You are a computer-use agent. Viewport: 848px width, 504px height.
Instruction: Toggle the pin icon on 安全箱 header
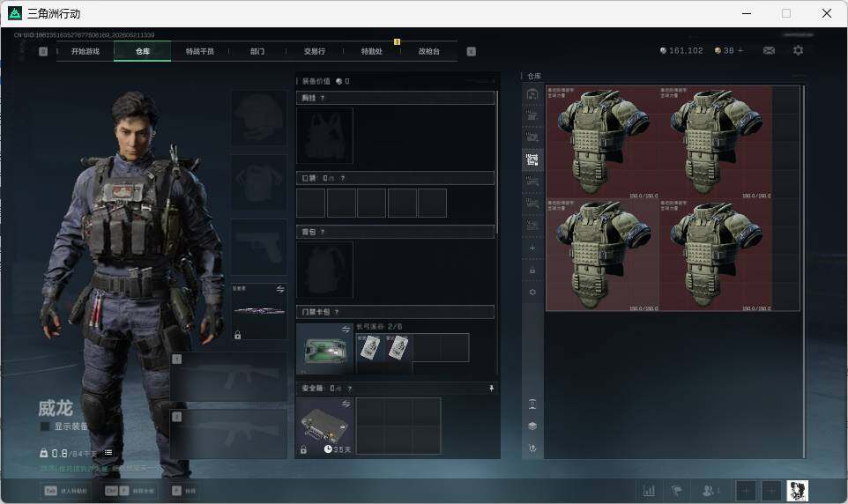point(491,389)
